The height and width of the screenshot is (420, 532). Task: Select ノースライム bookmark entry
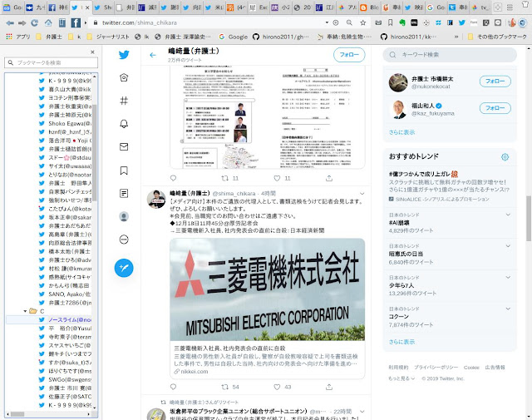point(66,319)
